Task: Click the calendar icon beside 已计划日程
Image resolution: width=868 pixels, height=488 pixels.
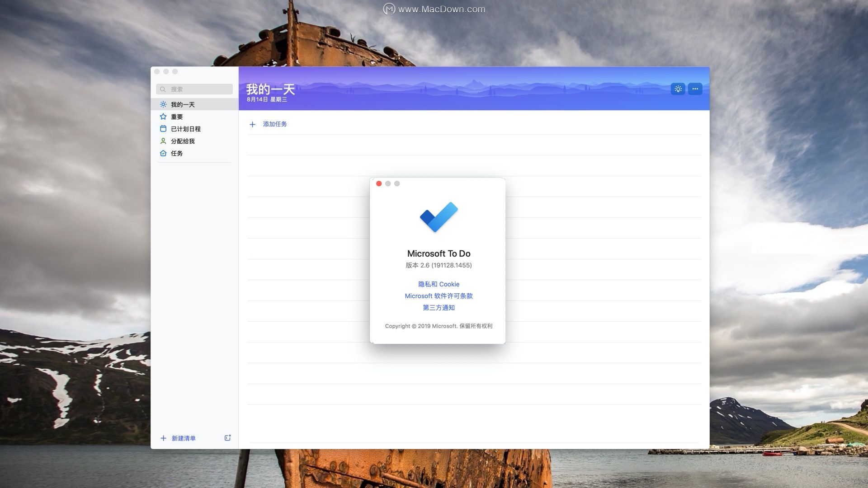Action: [x=163, y=129]
